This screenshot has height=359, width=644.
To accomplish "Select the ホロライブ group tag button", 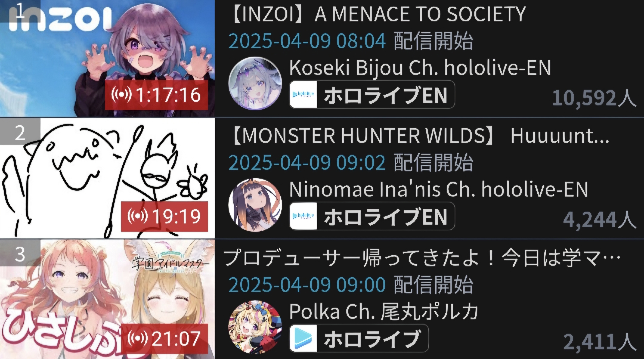I will click(x=359, y=338).
